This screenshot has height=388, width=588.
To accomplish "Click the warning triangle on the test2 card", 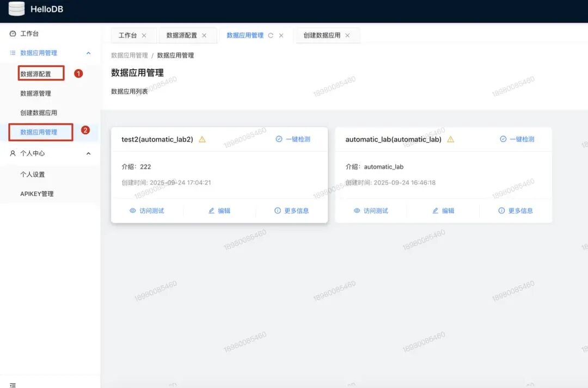I will [x=202, y=139].
